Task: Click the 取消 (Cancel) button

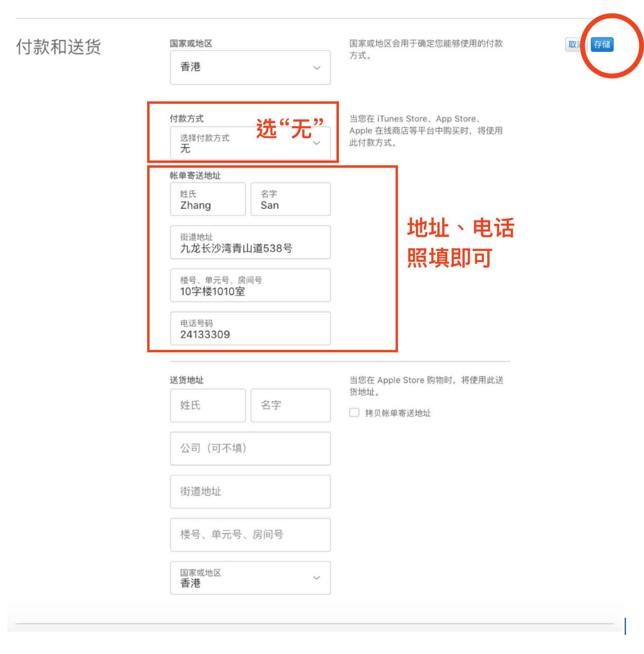Action: (574, 45)
